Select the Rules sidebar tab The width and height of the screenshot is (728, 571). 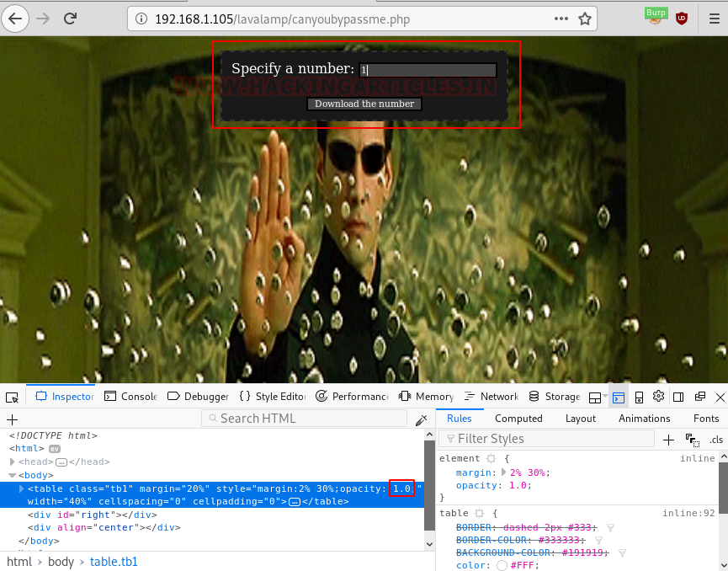coord(460,419)
